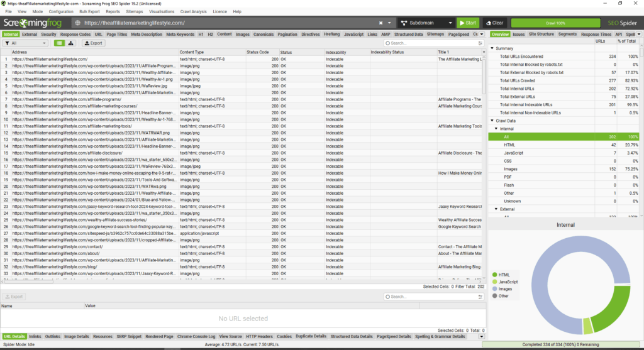Open the Rendered Page bottom tab

[x=159, y=336]
